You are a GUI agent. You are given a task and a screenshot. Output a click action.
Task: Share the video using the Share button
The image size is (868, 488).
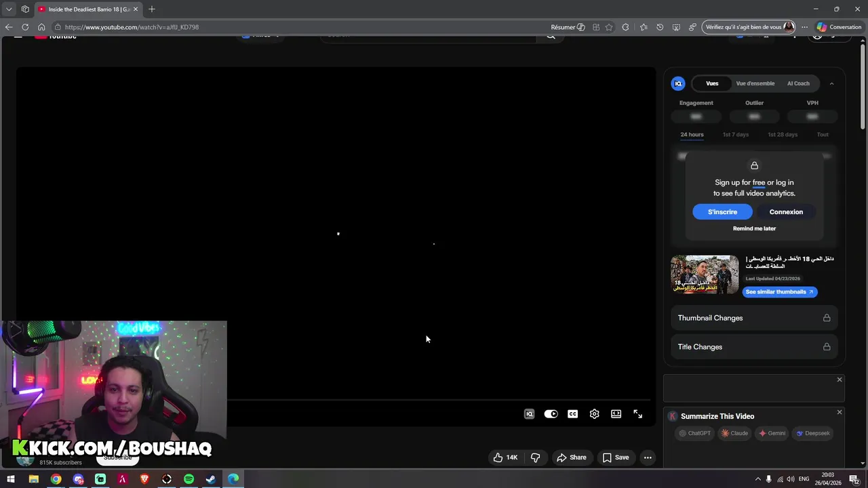pos(572,457)
